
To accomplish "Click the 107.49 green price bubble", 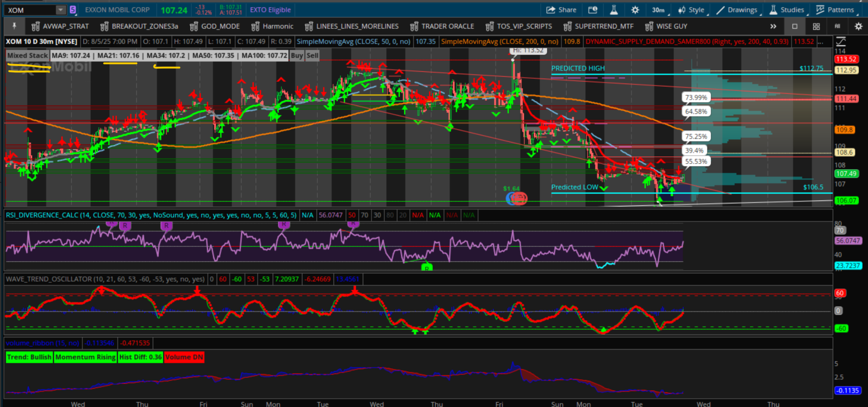I will [x=846, y=174].
